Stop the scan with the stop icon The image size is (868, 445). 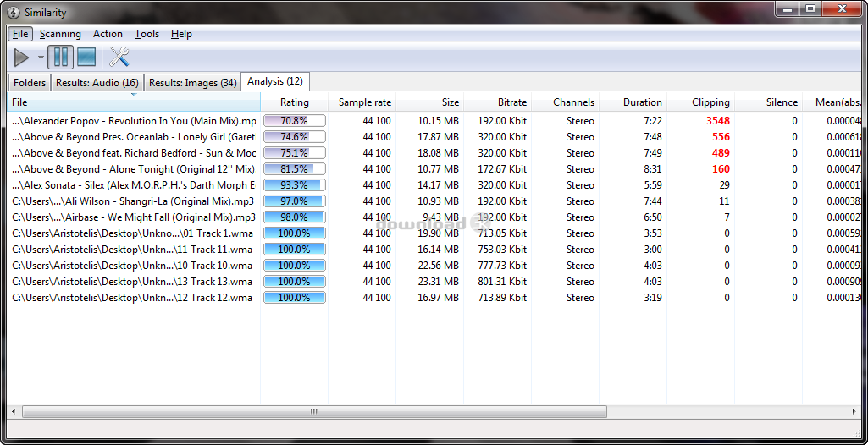(86, 57)
